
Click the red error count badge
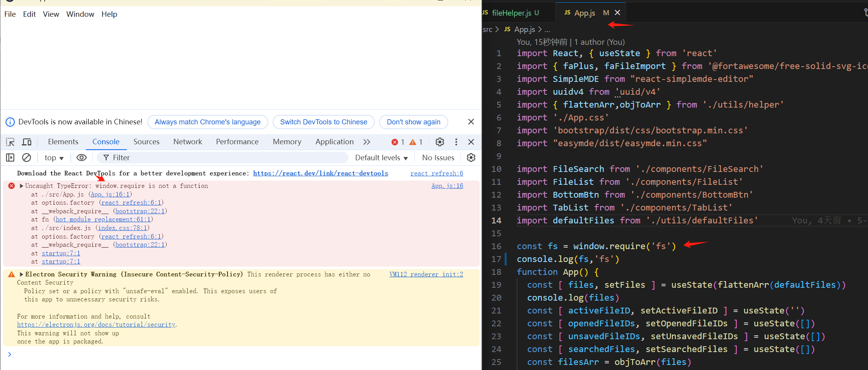[x=398, y=142]
